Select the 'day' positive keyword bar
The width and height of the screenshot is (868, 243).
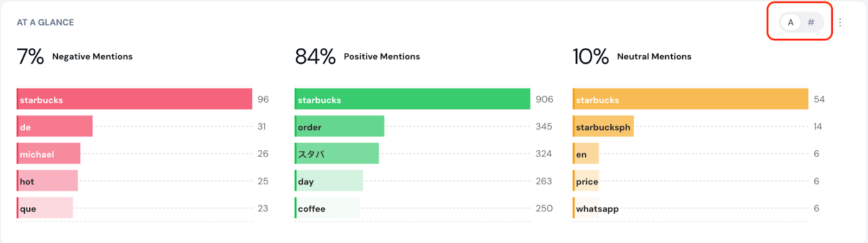click(329, 181)
